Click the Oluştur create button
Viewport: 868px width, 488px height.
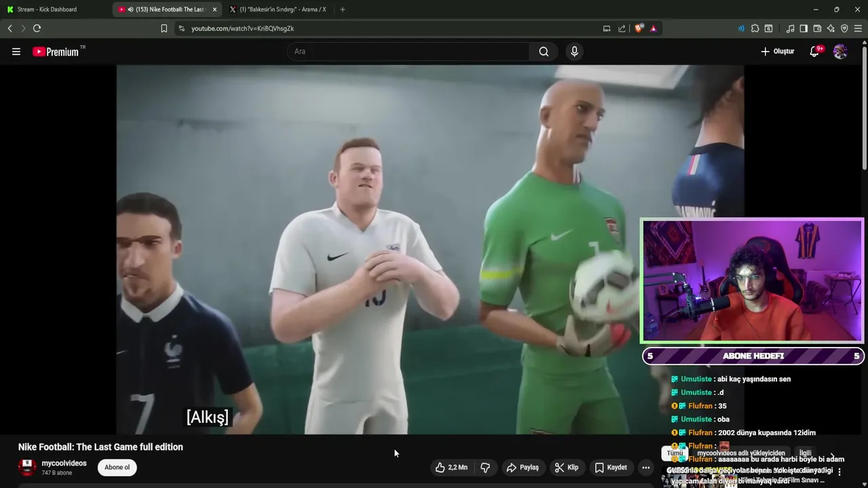(x=777, y=52)
